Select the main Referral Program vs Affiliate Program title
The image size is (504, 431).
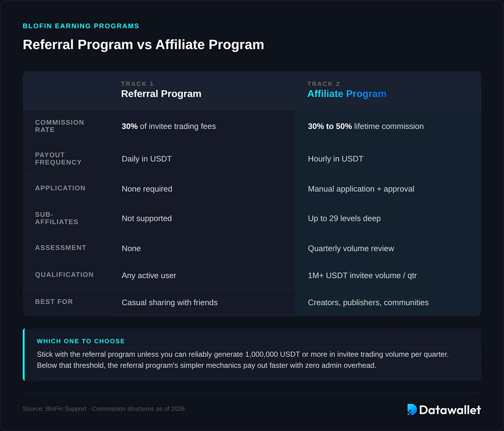143,44
